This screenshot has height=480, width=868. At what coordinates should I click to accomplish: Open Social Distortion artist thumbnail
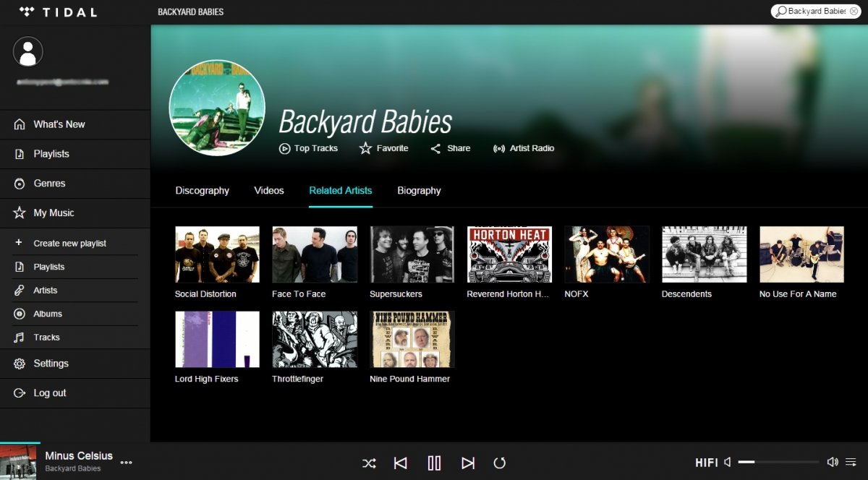coord(217,254)
